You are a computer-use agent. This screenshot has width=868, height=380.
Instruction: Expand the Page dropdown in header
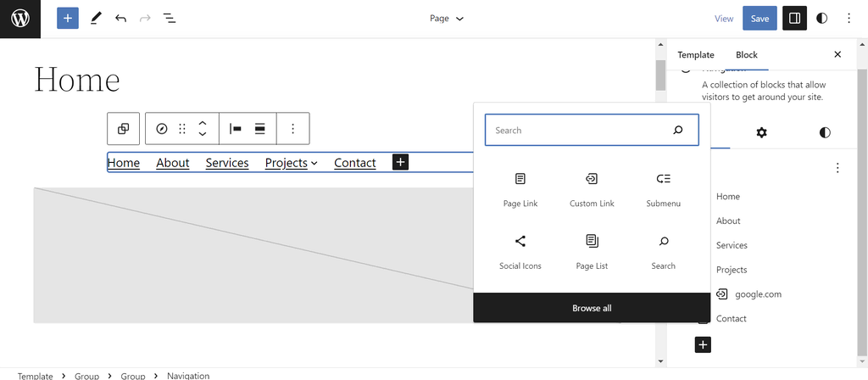click(x=447, y=18)
